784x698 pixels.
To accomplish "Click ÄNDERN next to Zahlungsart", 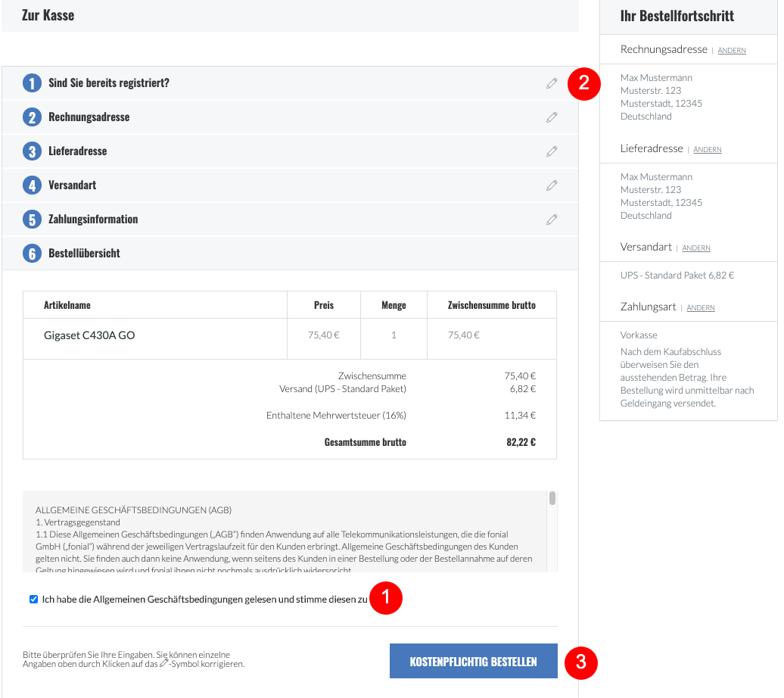I will (701, 307).
